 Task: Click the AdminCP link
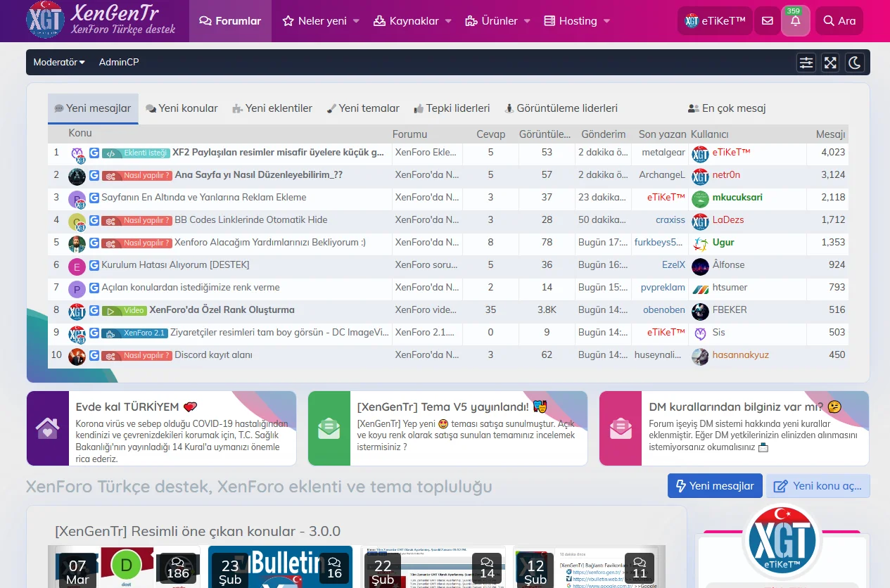coord(119,62)
